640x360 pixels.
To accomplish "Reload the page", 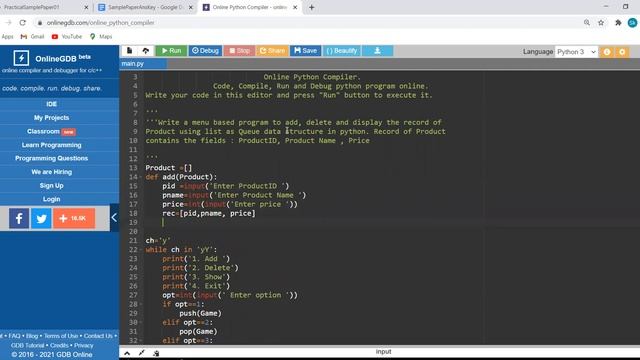I will point(23,23).
